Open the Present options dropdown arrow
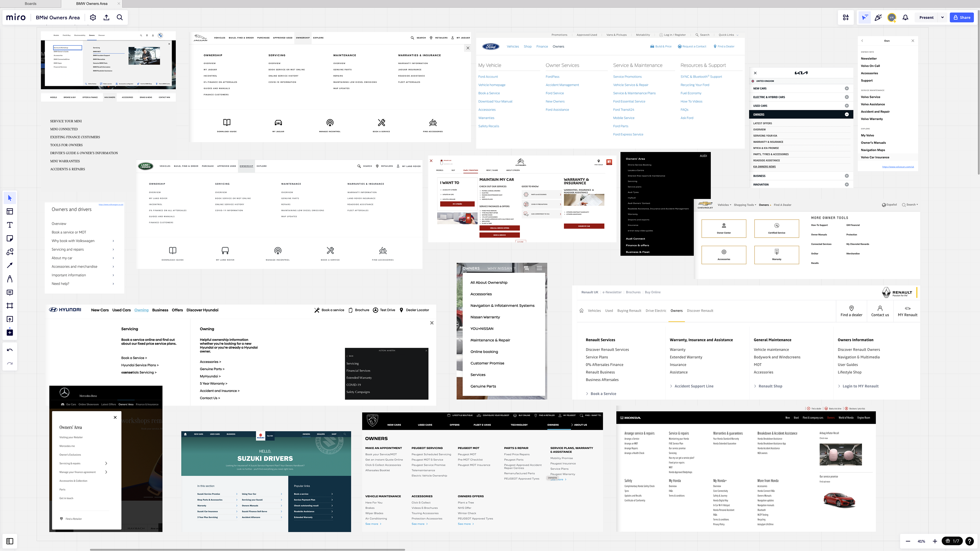 click(942, 18)
